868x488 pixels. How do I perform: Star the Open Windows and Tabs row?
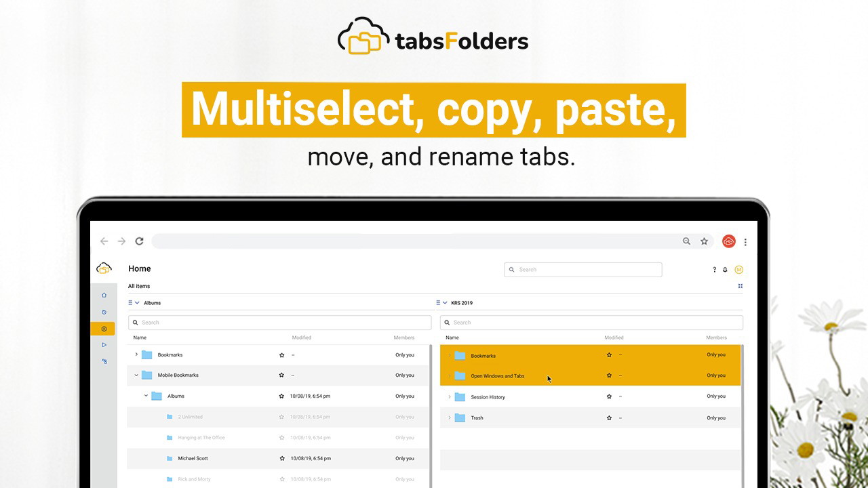click(x=609, y=375)
